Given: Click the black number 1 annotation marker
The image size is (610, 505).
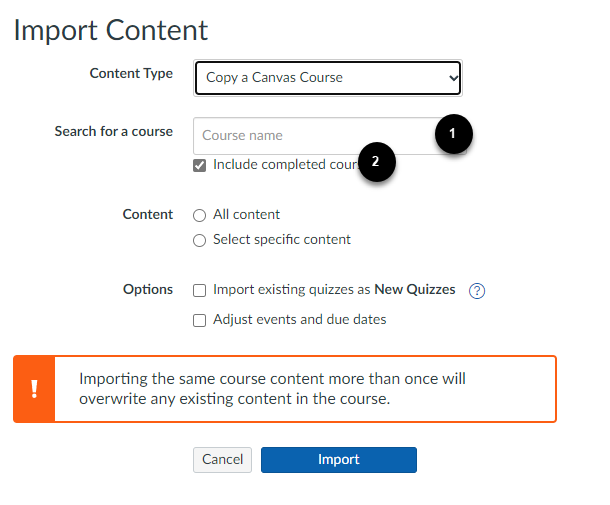Looking at the screenshot, I should pos(453,132).
